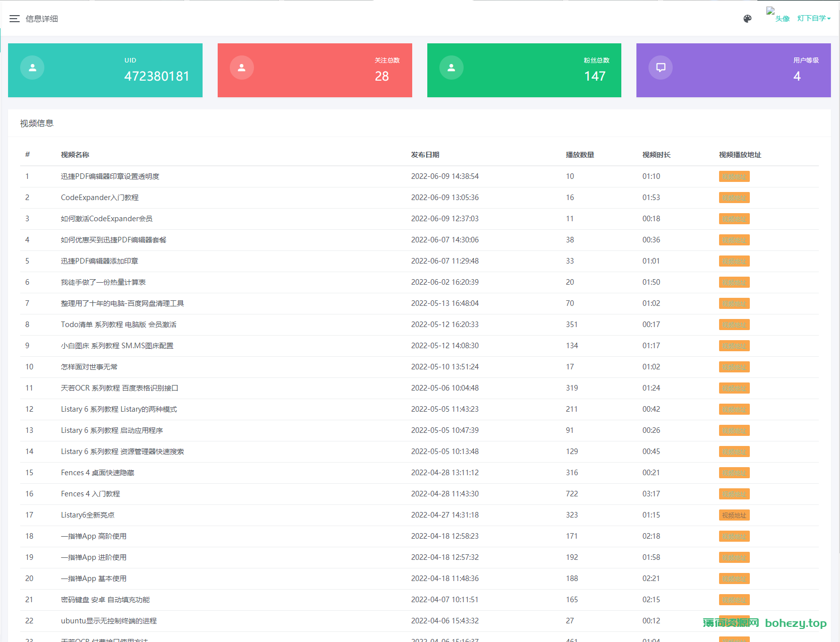Click the 信息详细 page title
This screenshot has height=642, width=840.
coord(42,19)
